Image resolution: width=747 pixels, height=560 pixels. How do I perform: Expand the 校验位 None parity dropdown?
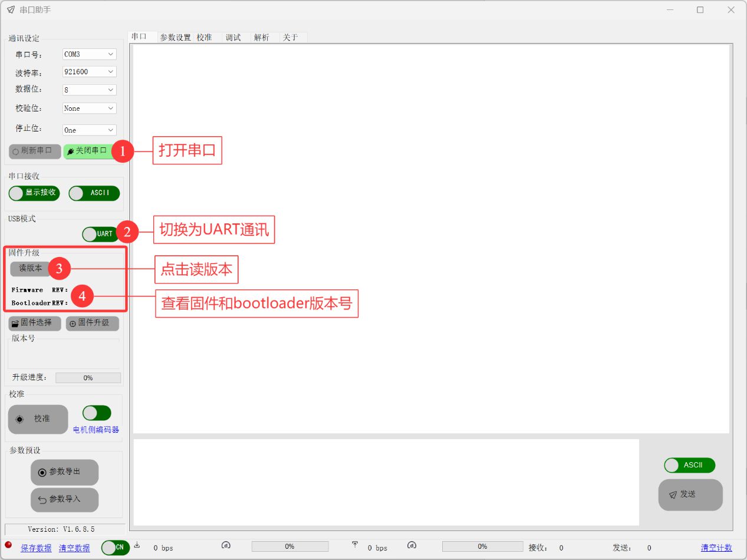pos(90,108)
